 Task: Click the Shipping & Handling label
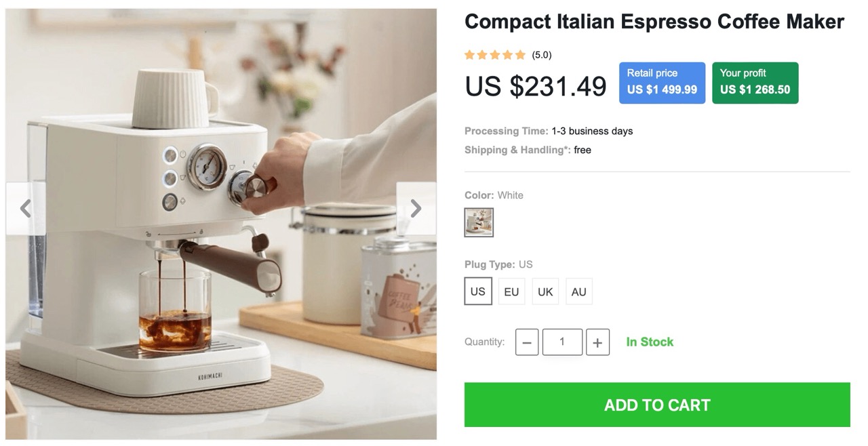(517, 150)
